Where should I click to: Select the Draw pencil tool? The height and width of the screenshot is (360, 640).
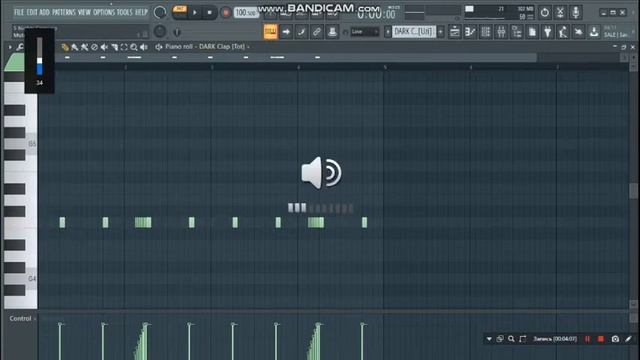[65, 47]
